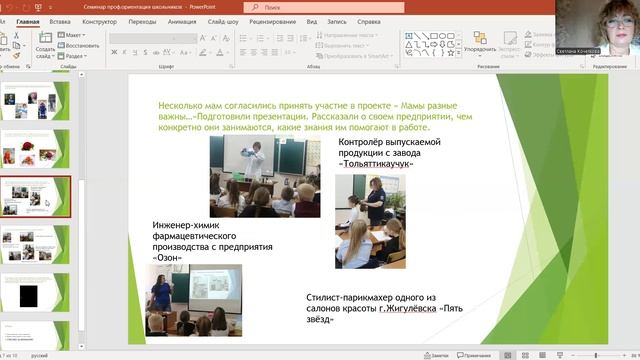The height and width of the screenshot is (360, 640).
Task: Click slide panel scroll down arrow
Action: coord(82,347)
